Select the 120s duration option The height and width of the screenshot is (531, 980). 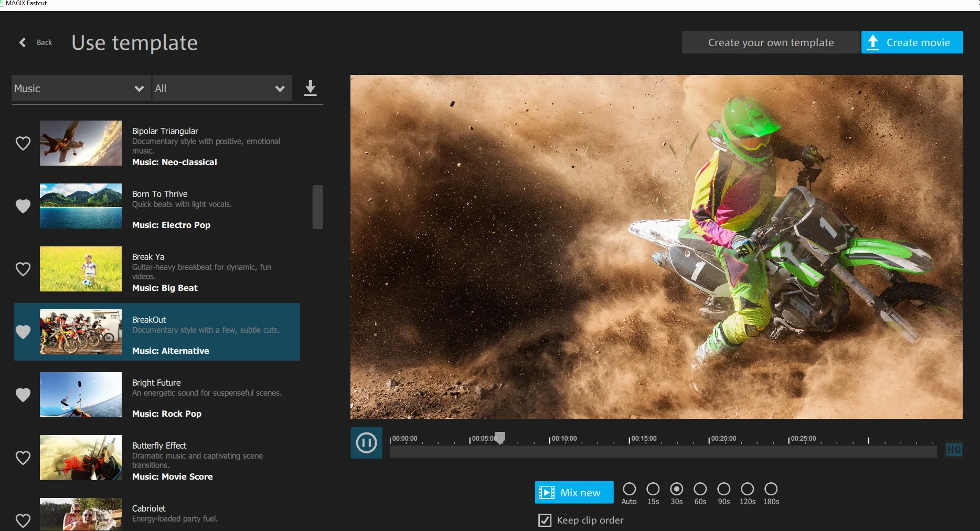tap(748, 489)
